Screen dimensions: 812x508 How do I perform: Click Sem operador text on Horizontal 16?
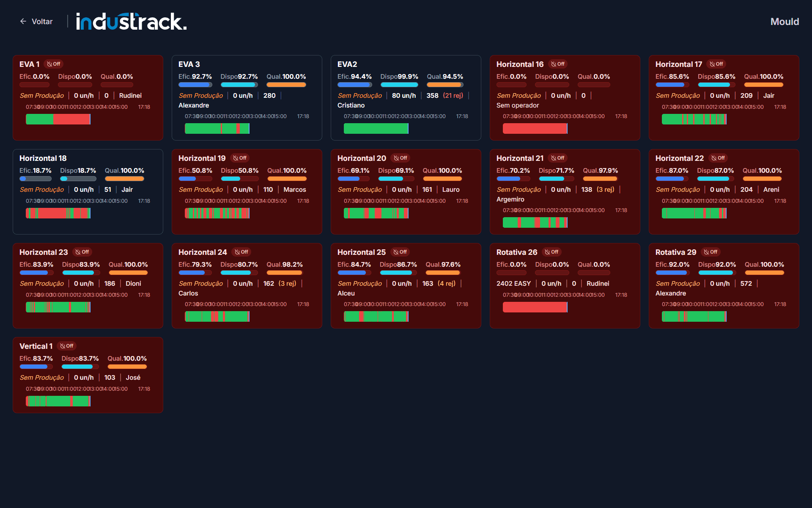point(518,105)
